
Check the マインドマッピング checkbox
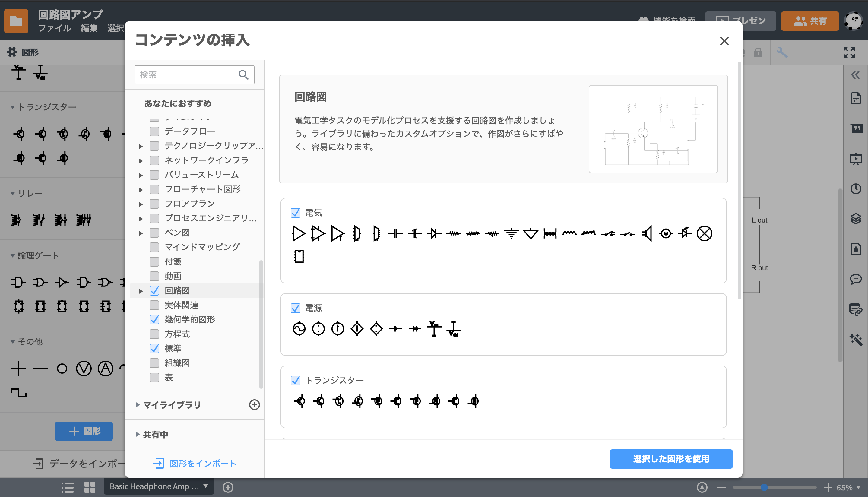(154, 247)
